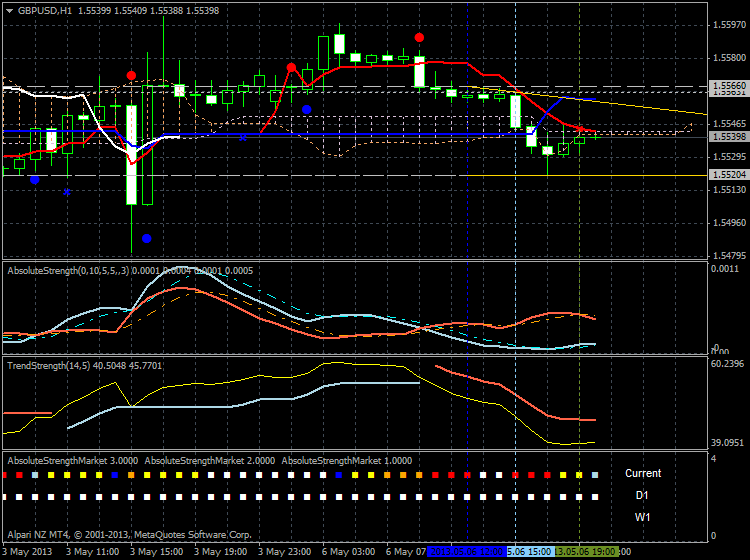Screen dimensions: 750x560
Task: Click the D1 timeframe row label
Action: 642,495
